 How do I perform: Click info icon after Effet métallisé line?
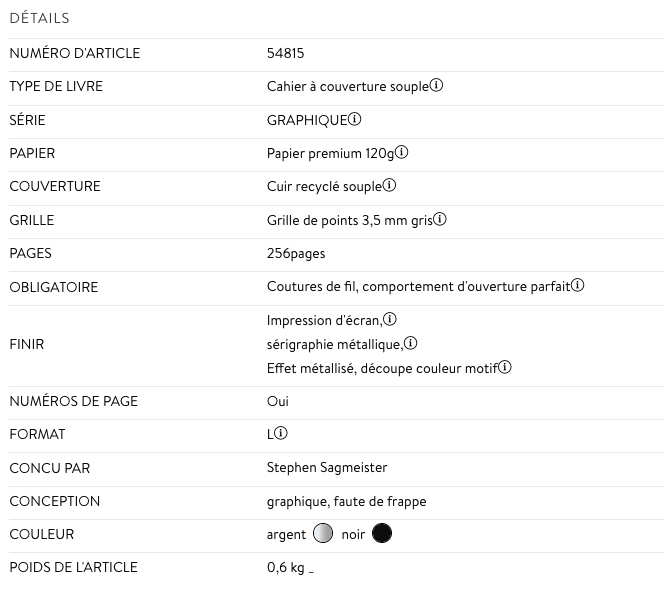click(505, 368)
